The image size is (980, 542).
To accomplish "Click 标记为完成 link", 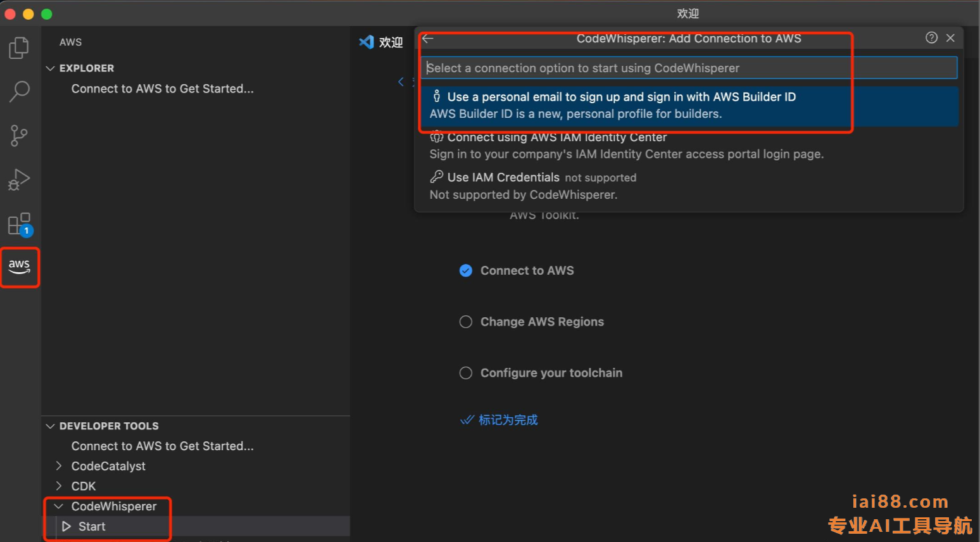I will point(508,420).
